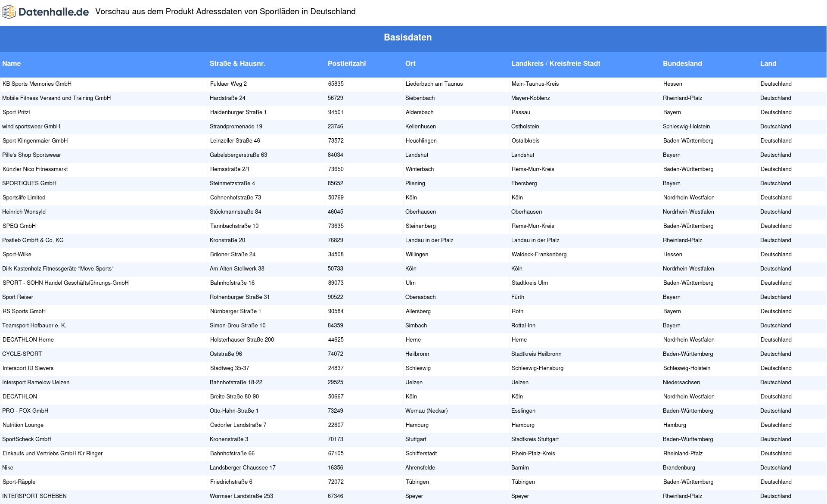Select Ort Liederbach am Taunus

click(x=434, y=84)
